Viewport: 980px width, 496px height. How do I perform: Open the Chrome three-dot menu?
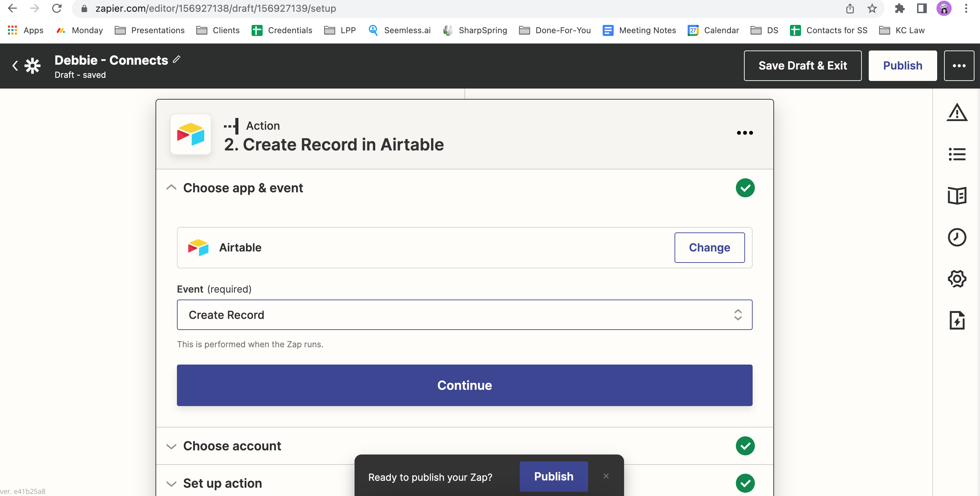[x=965, y=8]
